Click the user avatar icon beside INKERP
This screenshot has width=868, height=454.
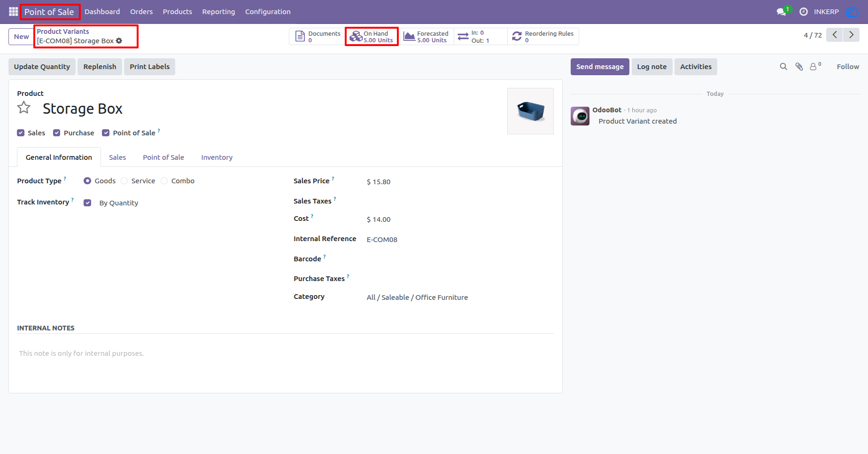(852, 12)
